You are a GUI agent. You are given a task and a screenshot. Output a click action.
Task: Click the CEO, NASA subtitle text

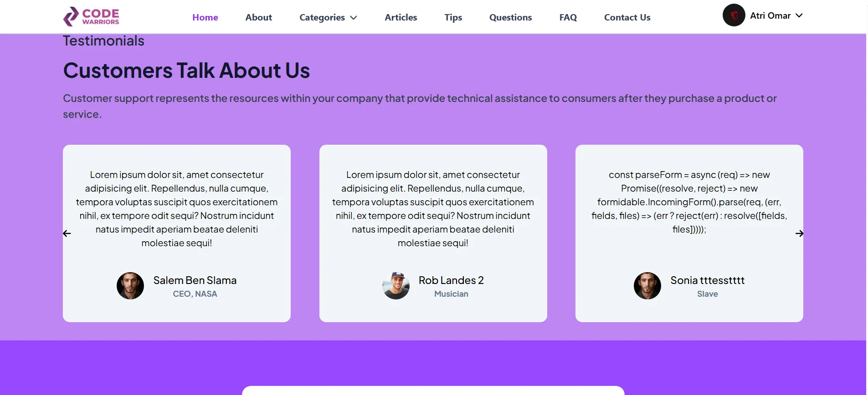coord(195,294)
